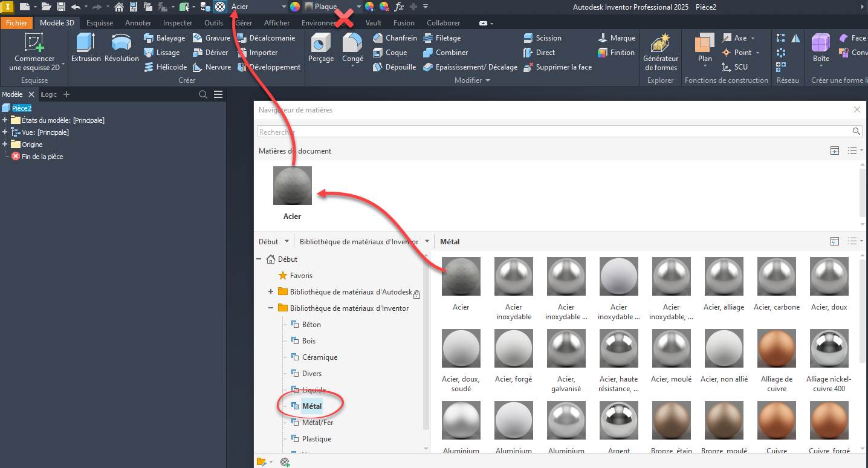Click the Plan work plane tool
This screenshot has height=468, width=868.
pos(704,48)
